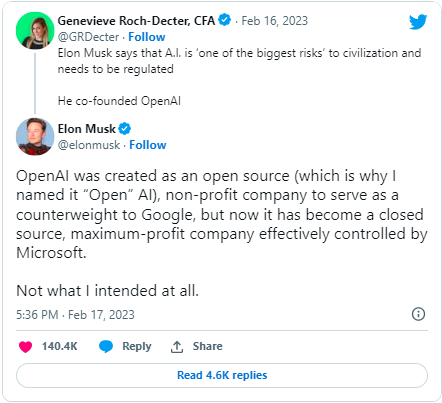Image resolution: width=442 pixels, height=403 pixels.
Task: Click the Twitter bird logo
Action: tap(418, 22)
